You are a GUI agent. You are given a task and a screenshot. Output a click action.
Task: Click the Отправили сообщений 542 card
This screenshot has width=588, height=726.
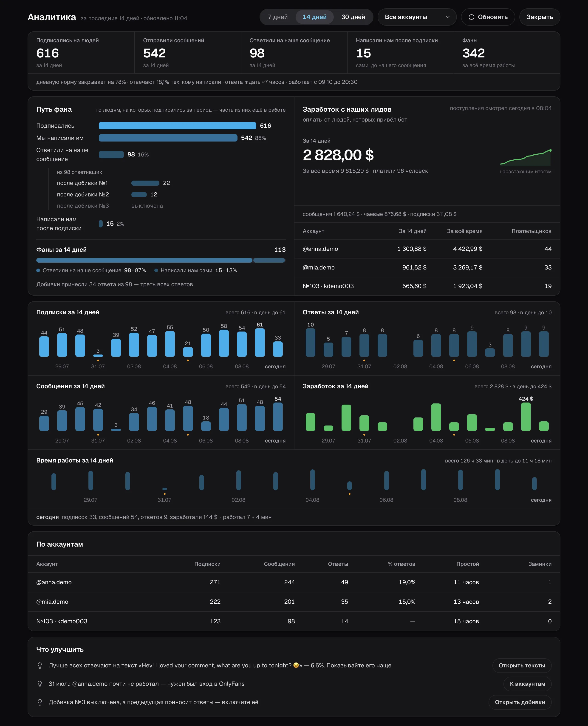(188, 53)
